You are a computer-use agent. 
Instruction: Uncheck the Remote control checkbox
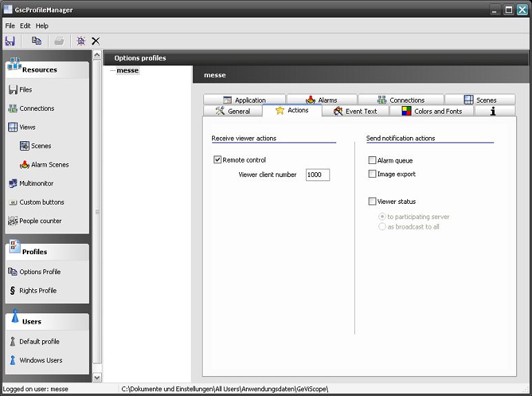218,160
